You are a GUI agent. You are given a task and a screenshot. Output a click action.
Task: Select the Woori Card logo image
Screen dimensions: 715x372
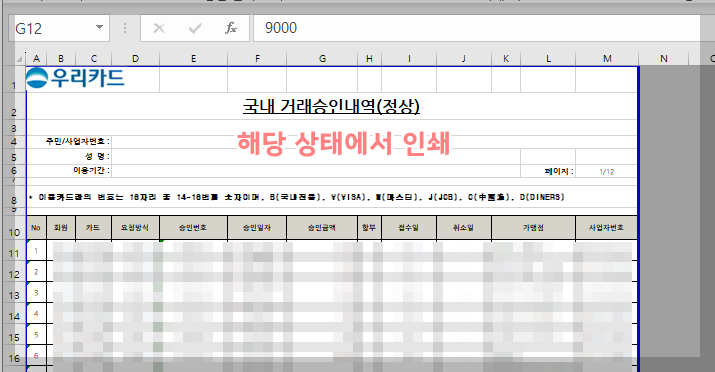click(75, 78)
